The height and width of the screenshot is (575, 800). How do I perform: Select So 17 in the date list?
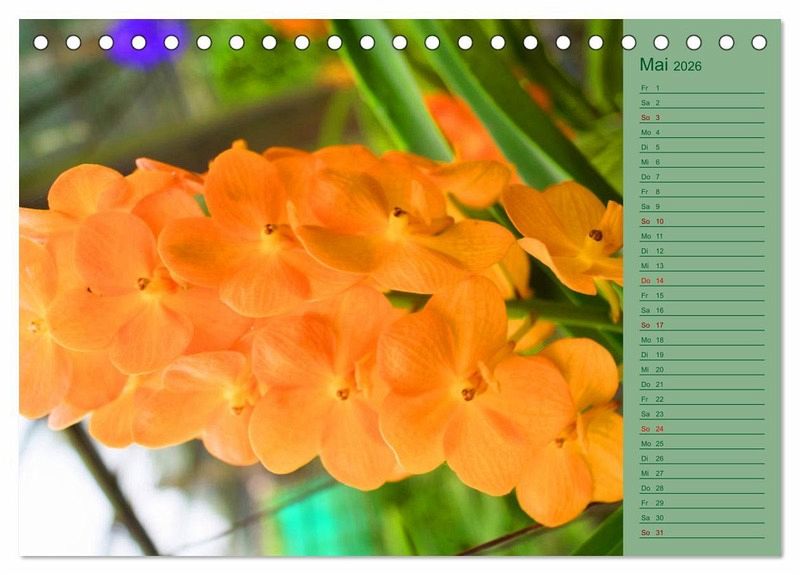(700, 325)
